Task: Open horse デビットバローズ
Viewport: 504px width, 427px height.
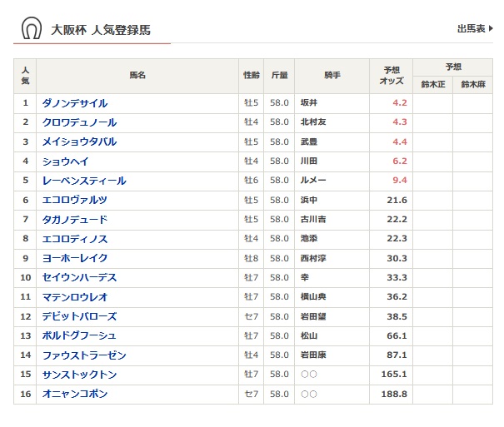Action: pos(79,316)
